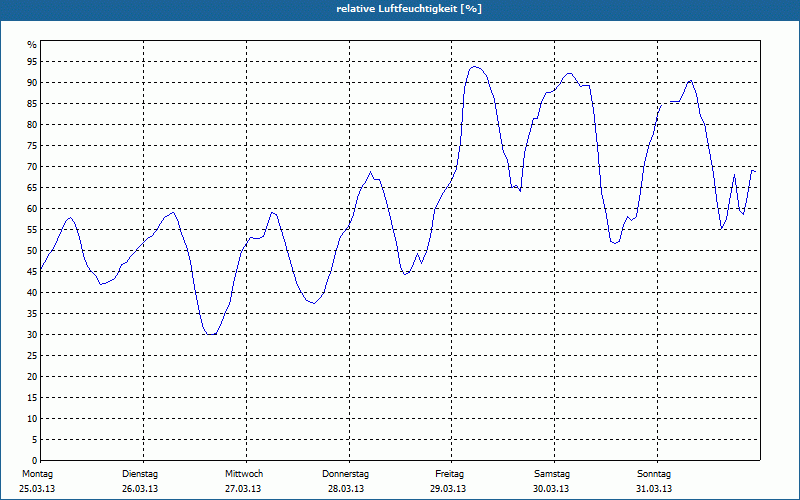This screenshot has width=800, height=500.
Task: Click the y-axis value 55
Action: [x=32, y=230]
